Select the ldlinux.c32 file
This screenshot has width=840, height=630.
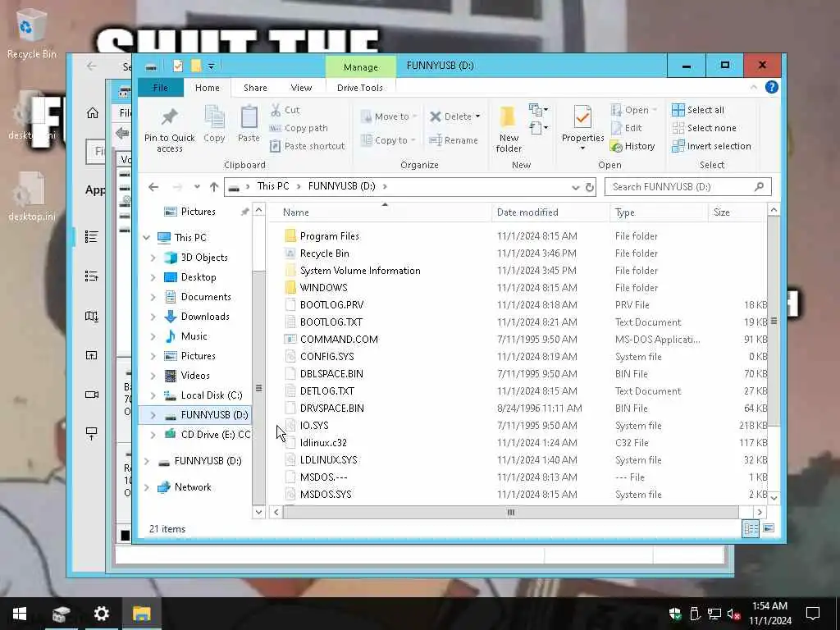click(x=323, y=442)
